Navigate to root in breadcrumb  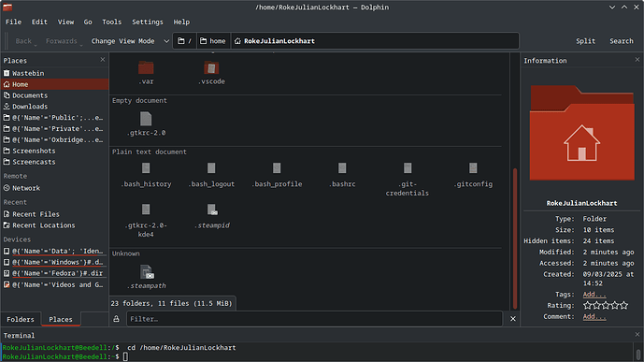click(x=184, y=41)
